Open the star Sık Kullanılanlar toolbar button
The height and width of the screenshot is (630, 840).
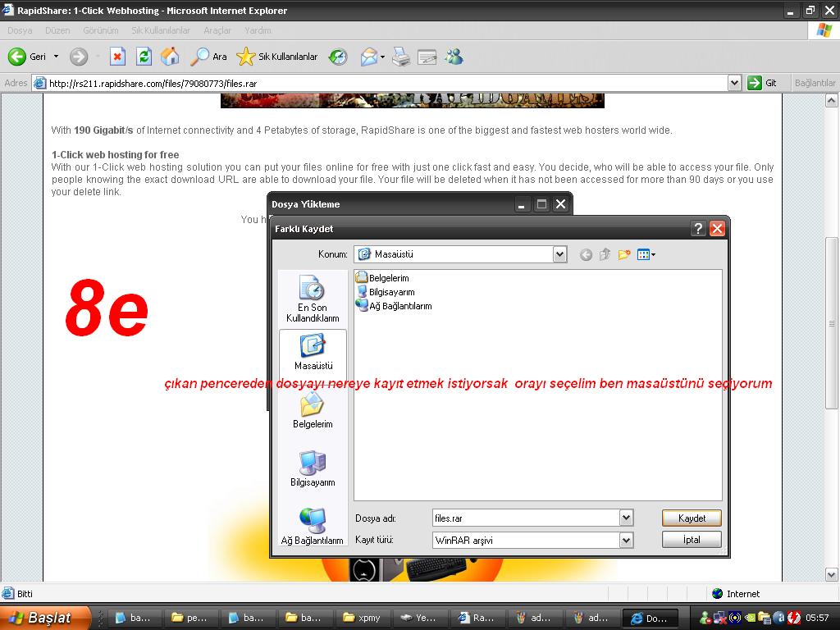[x=277, y=57]
